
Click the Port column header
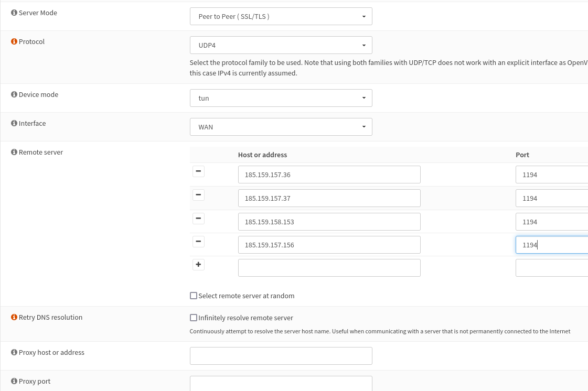(522, 155)
